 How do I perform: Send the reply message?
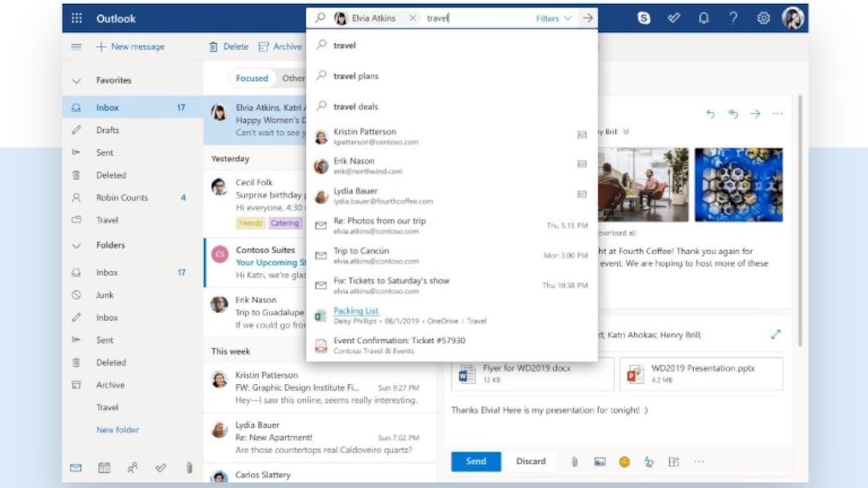[x=476, y=461]
